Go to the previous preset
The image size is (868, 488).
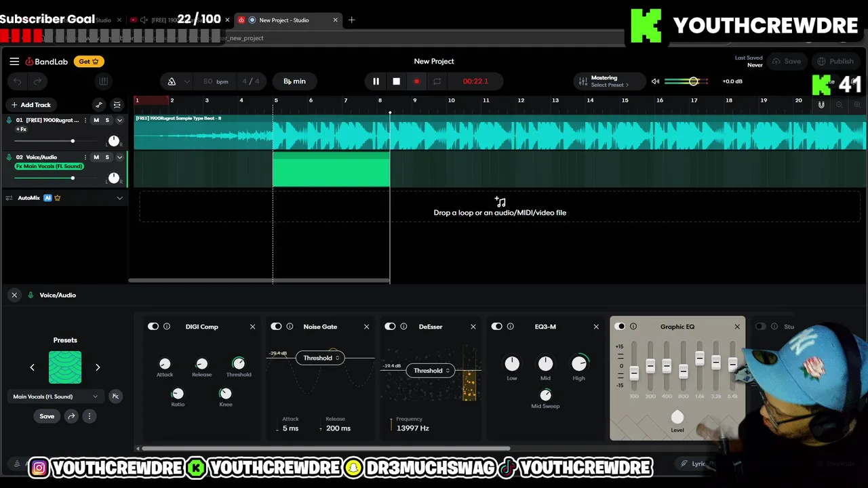(32, 367)
